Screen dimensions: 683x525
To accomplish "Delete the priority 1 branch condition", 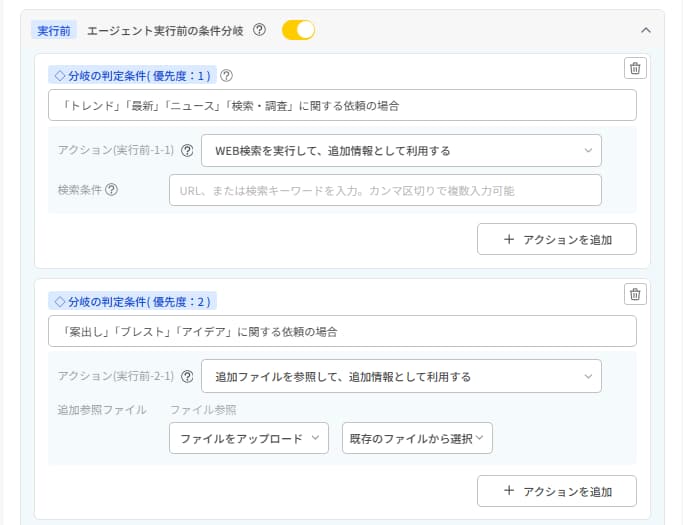I will (635, 68).
